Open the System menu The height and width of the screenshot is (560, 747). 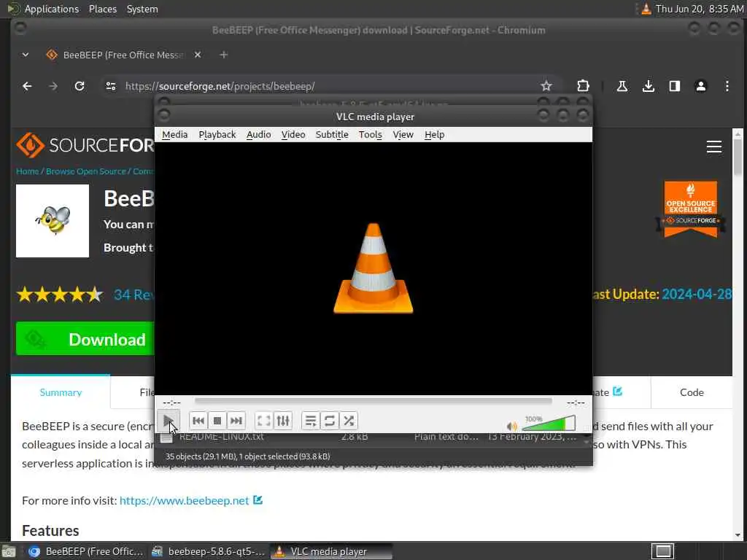click(x=142, y=9)
